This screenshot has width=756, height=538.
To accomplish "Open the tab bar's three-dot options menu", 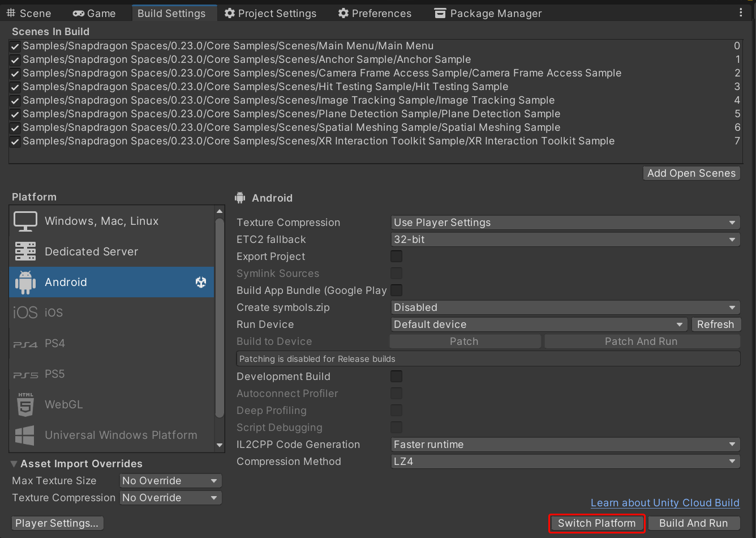I will click(x=741, y=12).
